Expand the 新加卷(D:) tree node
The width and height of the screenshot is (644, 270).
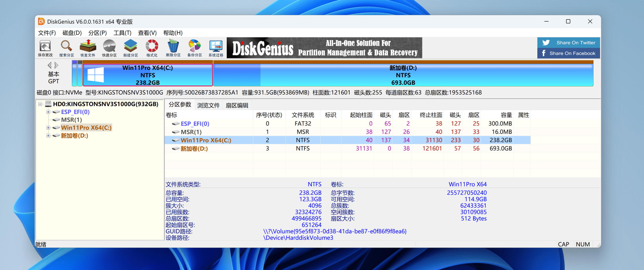(48, 136)
